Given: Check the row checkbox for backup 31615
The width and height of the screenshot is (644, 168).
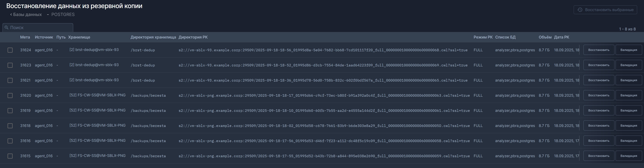Looking at the screenshot, I should (x=10, y=156).
